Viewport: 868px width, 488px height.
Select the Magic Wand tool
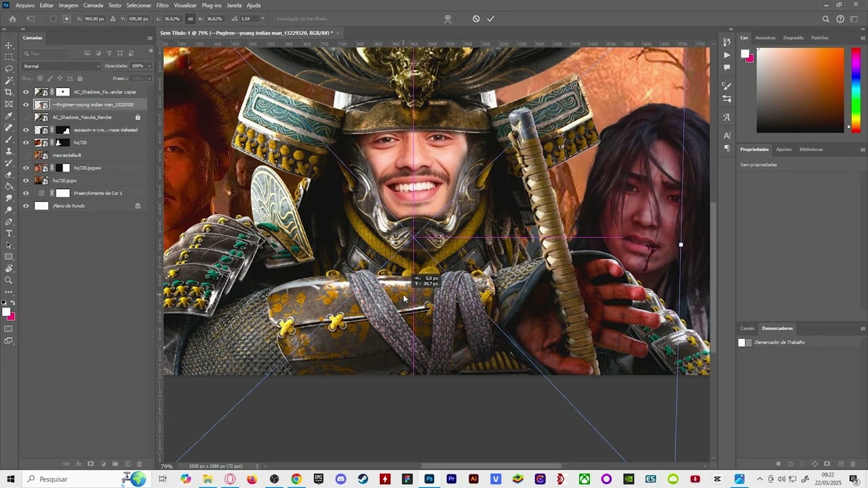click(x=9, y=80)
